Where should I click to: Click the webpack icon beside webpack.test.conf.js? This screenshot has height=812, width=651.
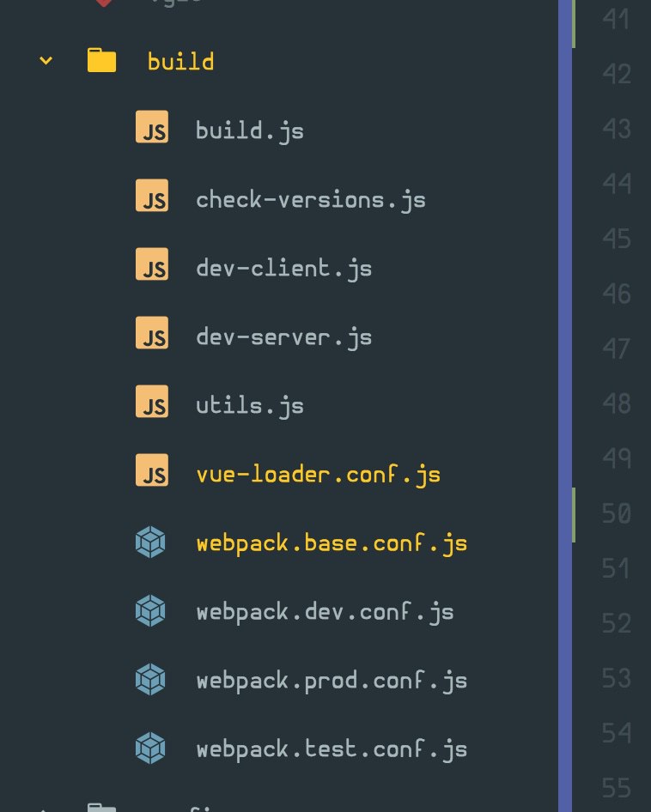[150, 748]
